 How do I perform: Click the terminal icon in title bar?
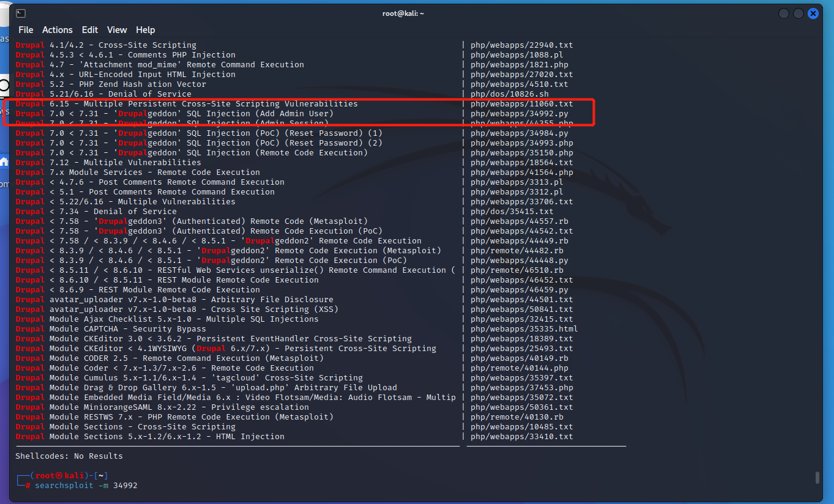20,13
